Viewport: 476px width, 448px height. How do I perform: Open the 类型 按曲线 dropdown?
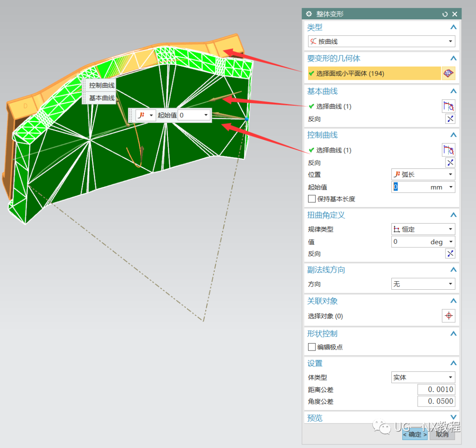coord(381,41)
